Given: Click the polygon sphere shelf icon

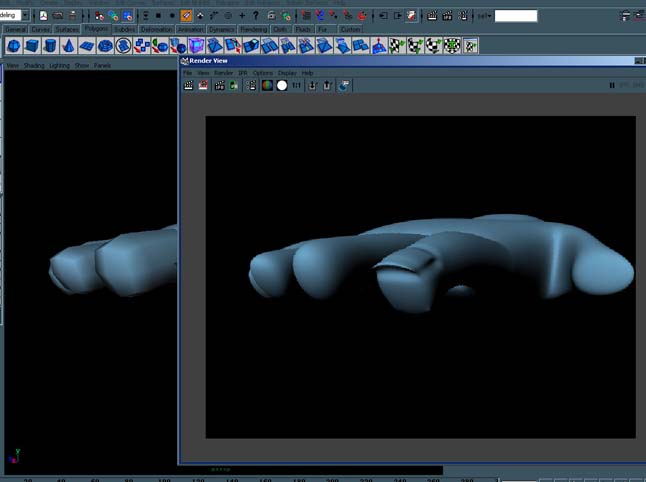Looking at the screenshot, I should tap(14, 46).
